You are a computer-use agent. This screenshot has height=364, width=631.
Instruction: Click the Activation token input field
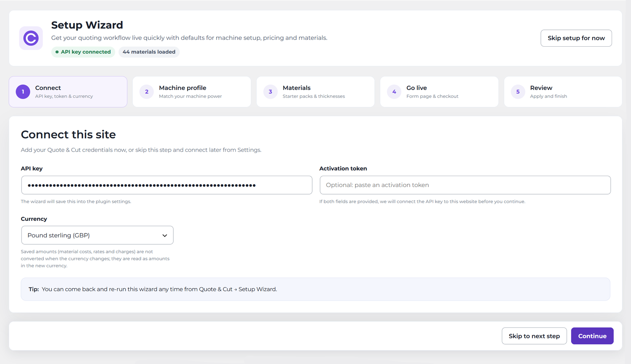[465, 185]
